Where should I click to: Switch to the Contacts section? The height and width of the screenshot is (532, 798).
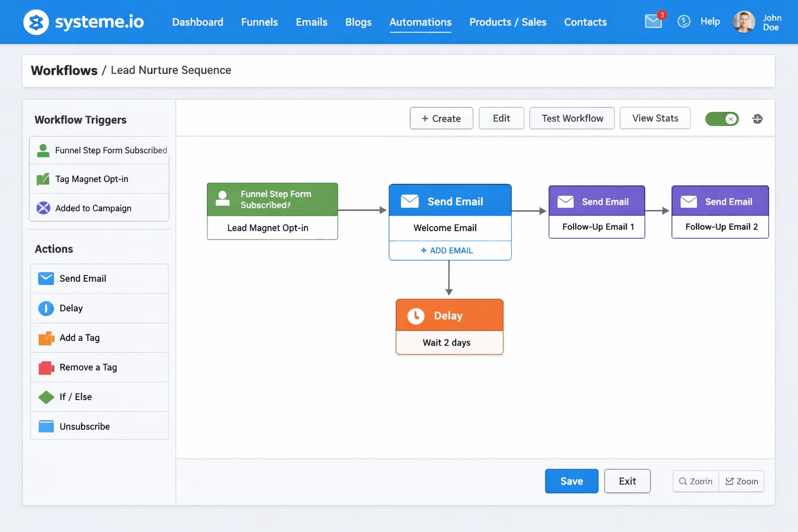tap(585, 22)
